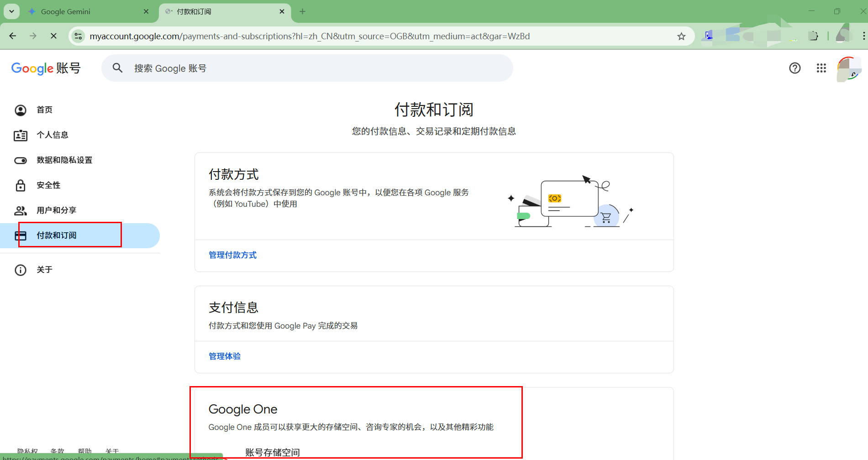Viewport: 868px width, 460px height.
Task: Click the 付款方式 card heading
Action: click(x=233, y=174)
